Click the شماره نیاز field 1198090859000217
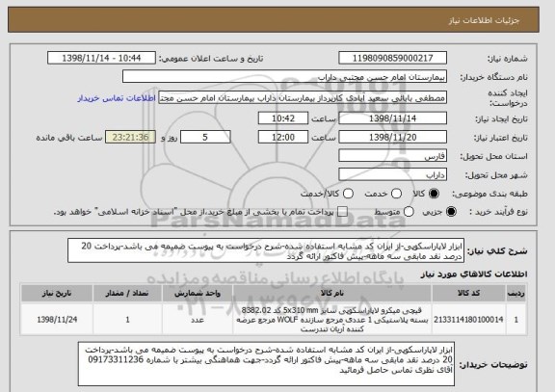555x392 pixels. pyautogui.click(x=392, y=58)
